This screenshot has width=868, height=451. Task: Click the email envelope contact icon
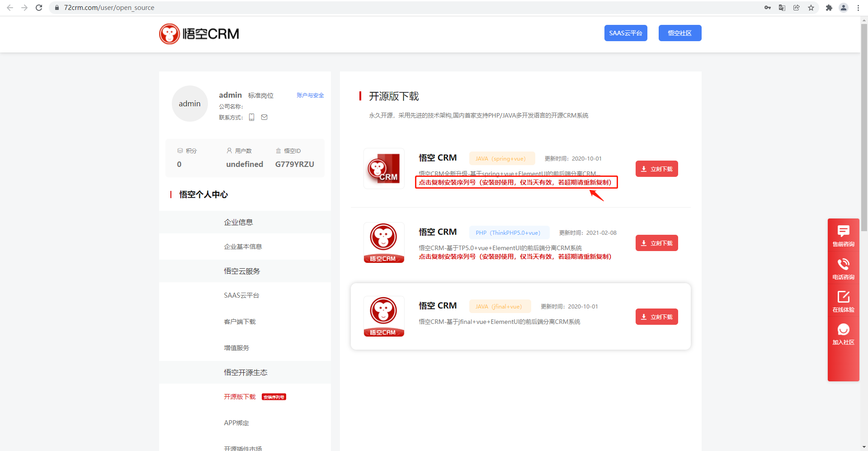(x=264, y=117)
